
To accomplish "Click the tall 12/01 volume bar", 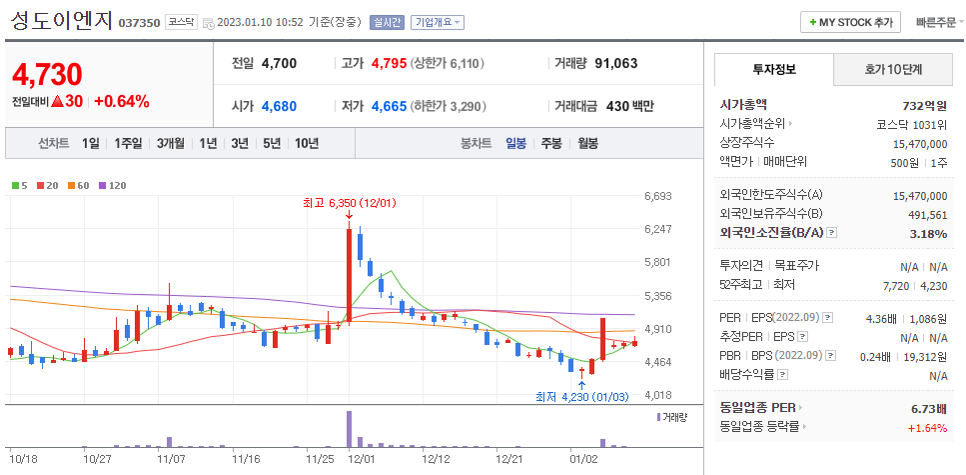I will tap(349, 429).
